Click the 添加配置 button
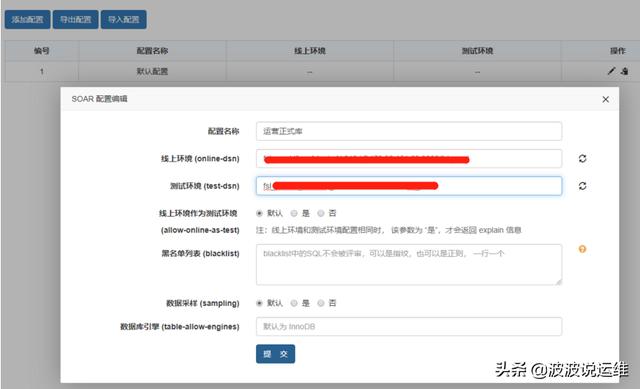Viewport: 640px width, 389px height. tap(27, 20)
